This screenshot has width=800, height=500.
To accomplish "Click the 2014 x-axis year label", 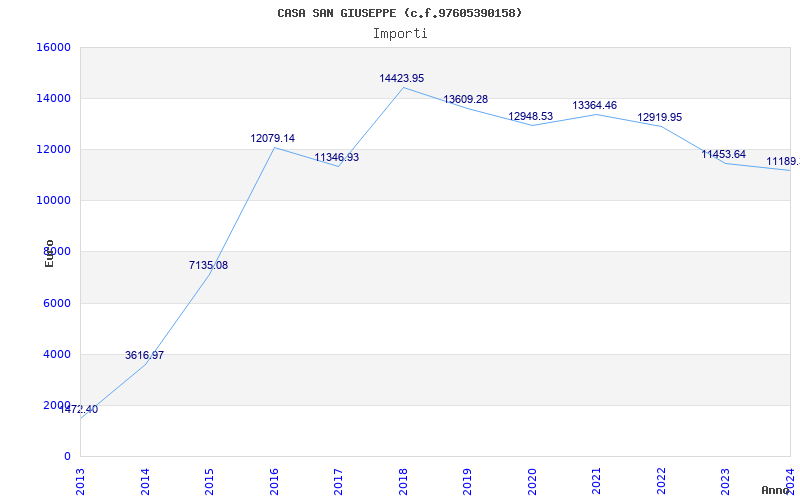I will [x=145, y=482].
